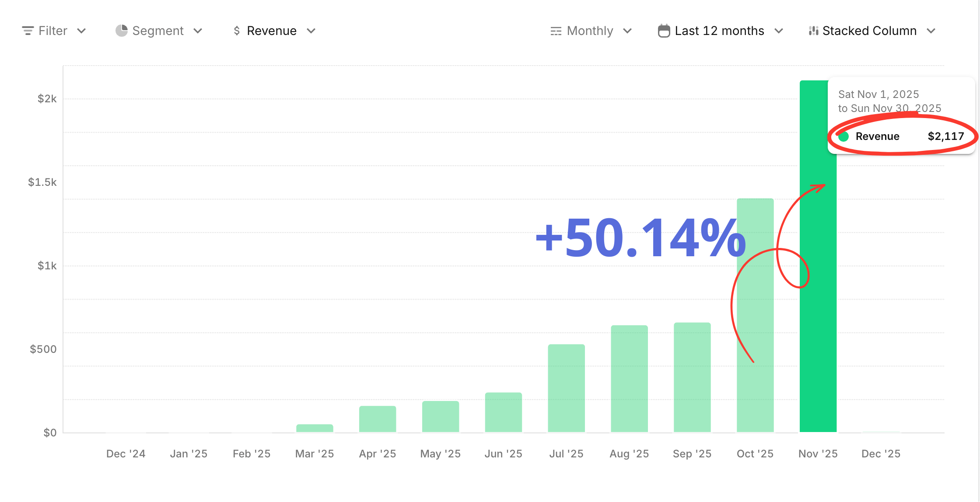Screen dimensions: 980x502
Task: Click the Stacked Column chart type icon
Action: tap(813, 31)
